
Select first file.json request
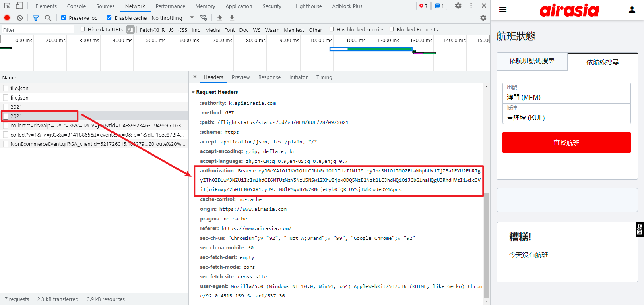click(x=95, y=88)
